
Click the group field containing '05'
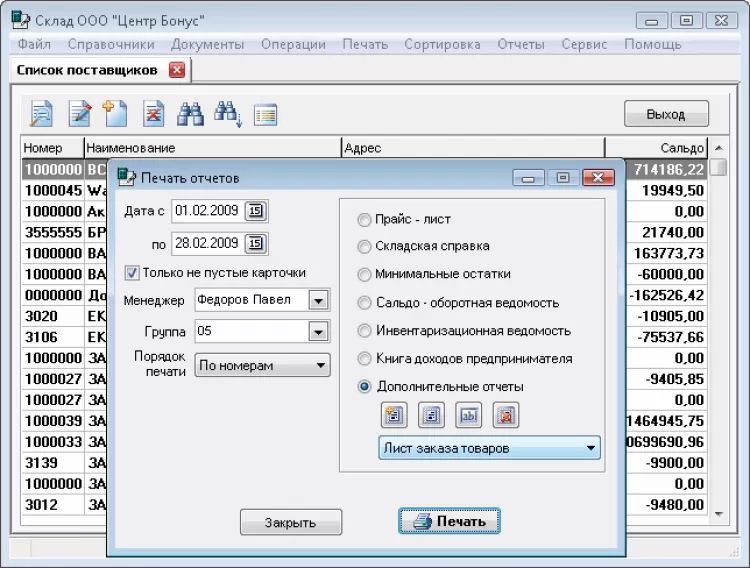click(x=252, y=331)
